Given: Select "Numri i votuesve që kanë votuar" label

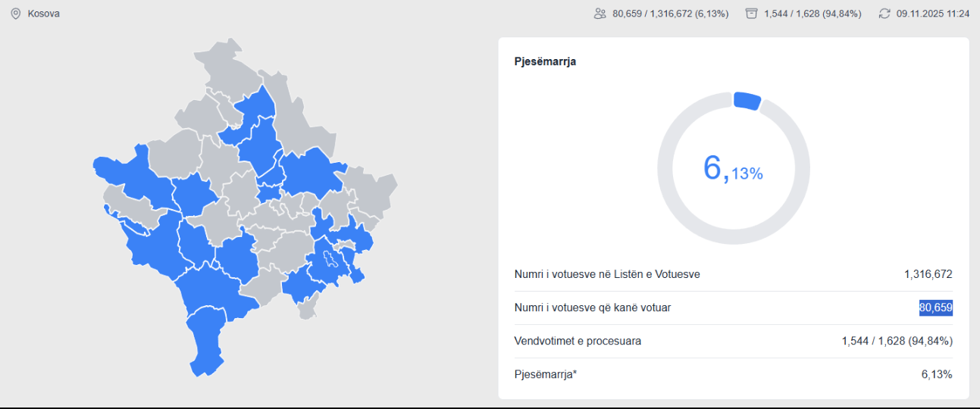Looking at the screenshot, I should (592, 308).
